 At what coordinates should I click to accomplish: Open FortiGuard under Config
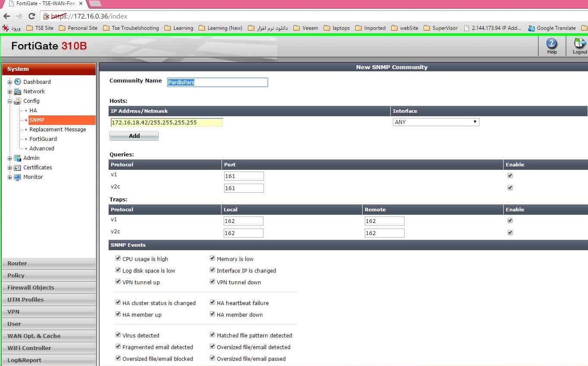point(43,139)
